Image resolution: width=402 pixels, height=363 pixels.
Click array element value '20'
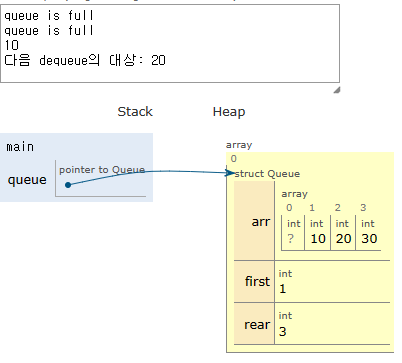coord(343,239)
